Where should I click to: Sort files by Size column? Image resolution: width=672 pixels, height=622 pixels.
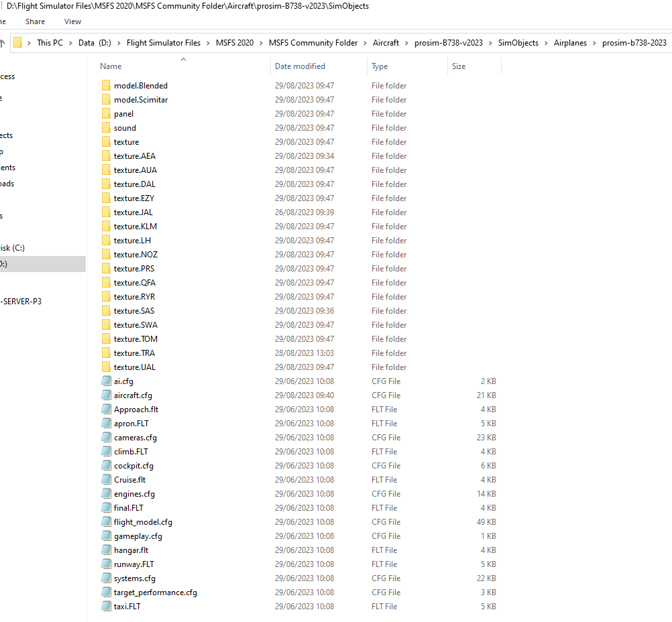[459, 66]
